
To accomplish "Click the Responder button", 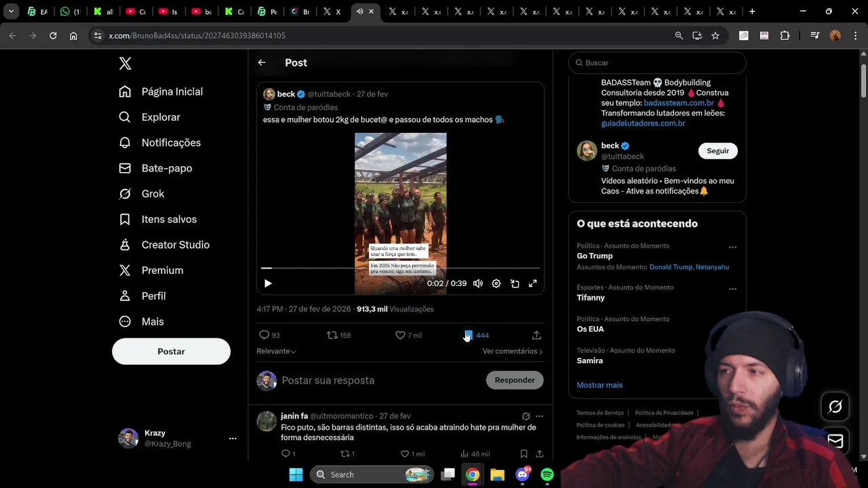I will [515, 380].
